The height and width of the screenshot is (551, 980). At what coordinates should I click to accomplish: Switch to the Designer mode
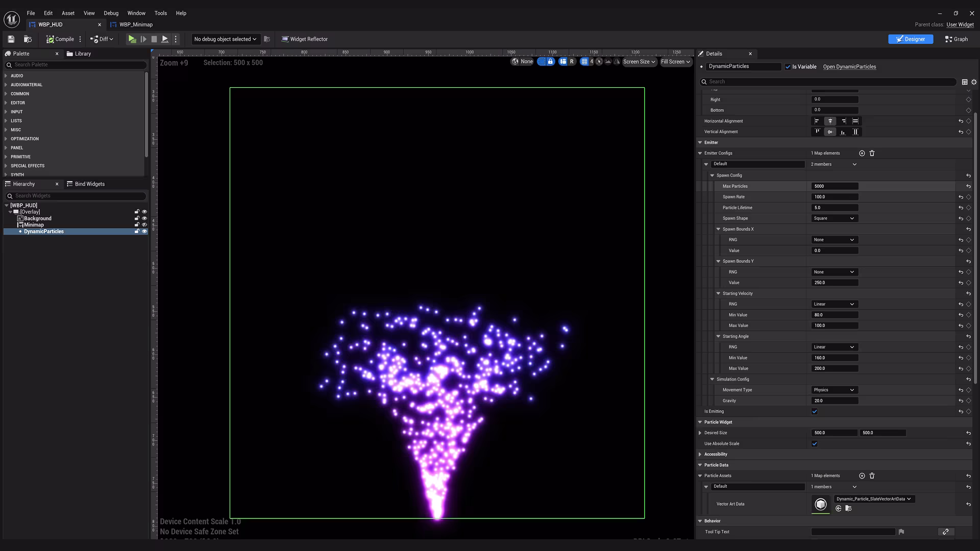tap(911, 39)
